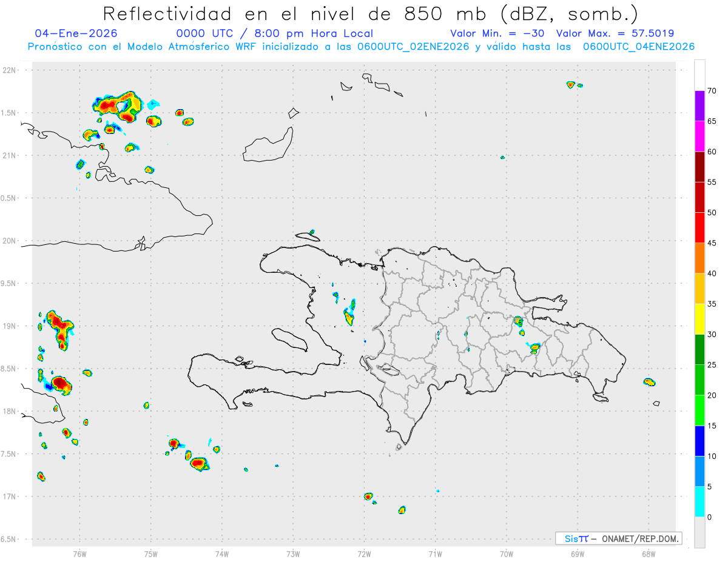728x562 pixels.
Task: Click the date text "04-Ene-2026"
Action: 76,33
